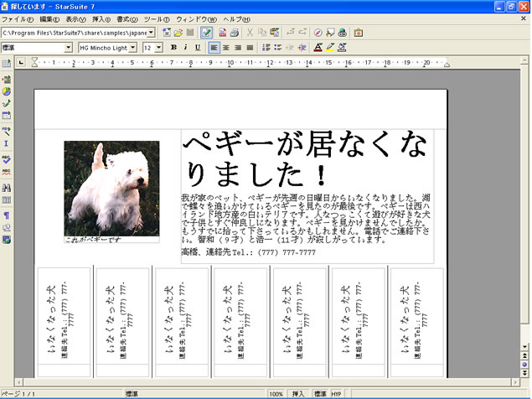Click Edit AutoText icon

point(7,131)
